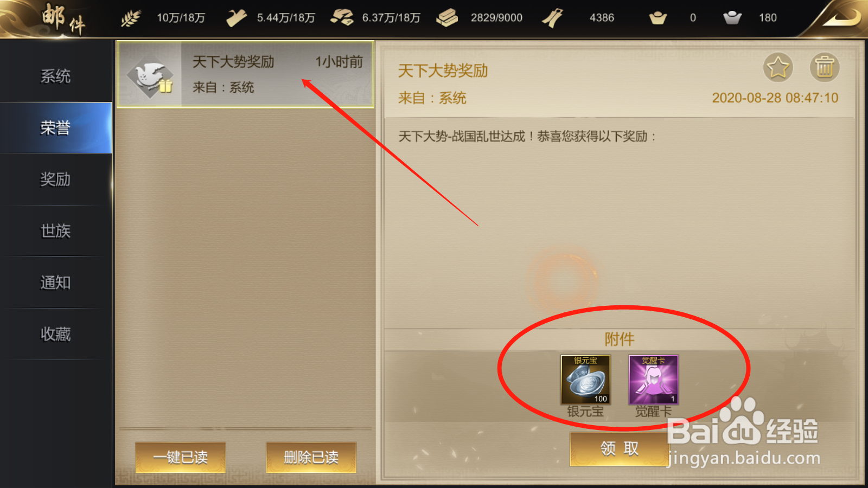Switch to the 通知 tab
Viewport: 868px width, 488px height.
(x=56, y=282)
